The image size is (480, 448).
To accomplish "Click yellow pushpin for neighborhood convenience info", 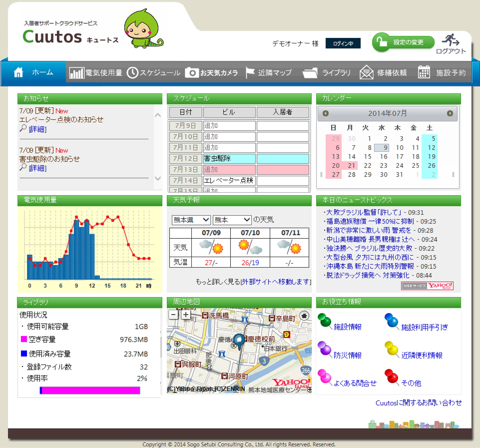I will [391, 349].
